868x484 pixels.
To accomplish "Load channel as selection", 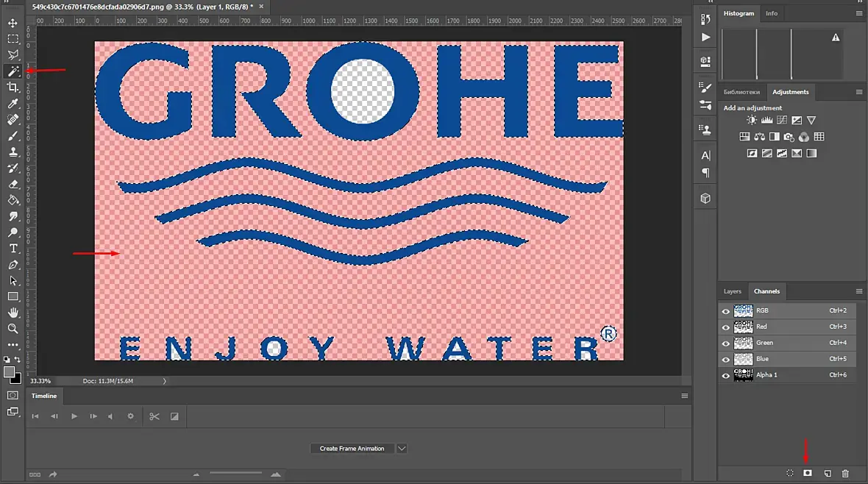I will coord(790,473).
